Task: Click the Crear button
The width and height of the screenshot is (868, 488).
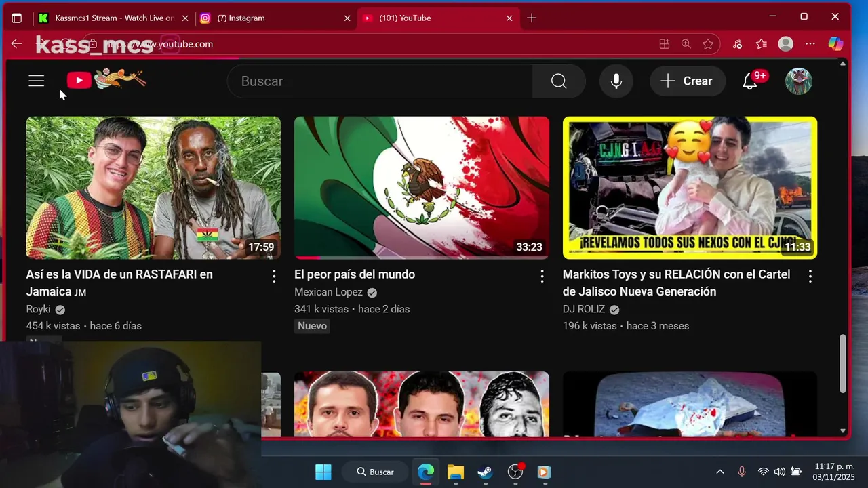Action: coord(687,81)
